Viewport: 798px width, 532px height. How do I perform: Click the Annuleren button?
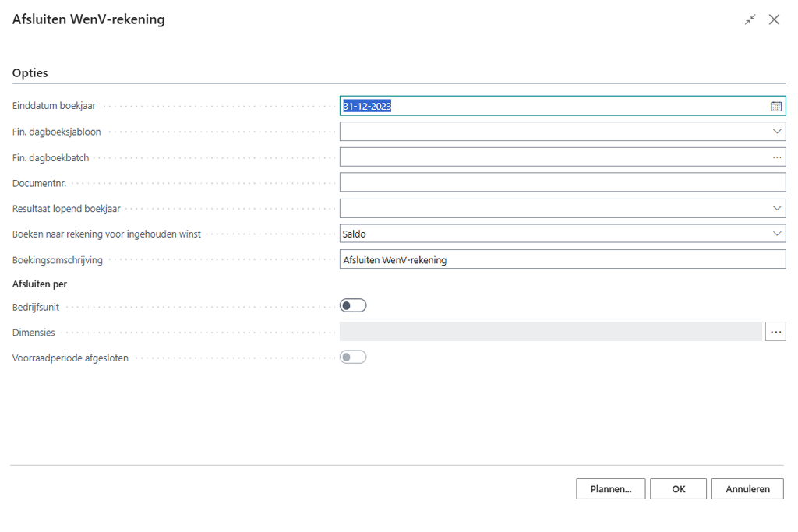pyautogui.click(x=747, y=488)
